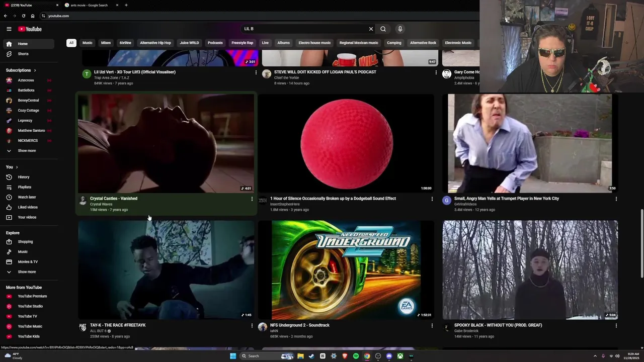Open BattleBots subscription channel
This screenshot has height=362, width=644.
(x=29, y=90)
